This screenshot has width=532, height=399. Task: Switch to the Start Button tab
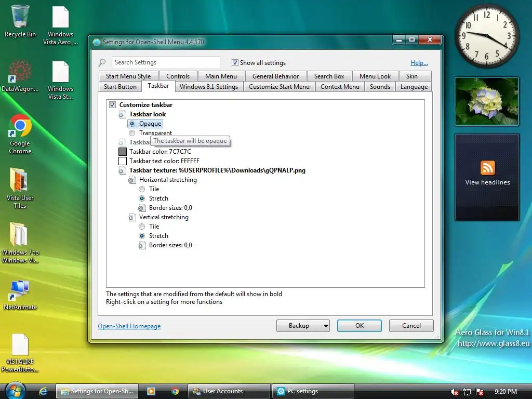click(120, 87)
